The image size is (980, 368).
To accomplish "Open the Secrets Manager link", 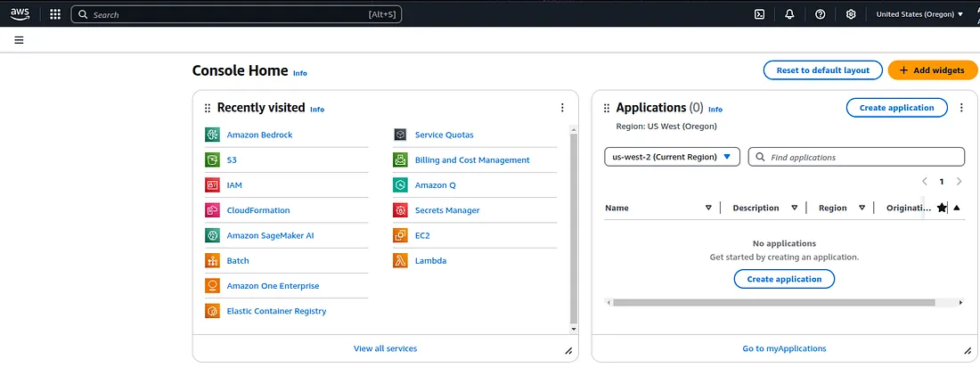I will tap(447, 210).
